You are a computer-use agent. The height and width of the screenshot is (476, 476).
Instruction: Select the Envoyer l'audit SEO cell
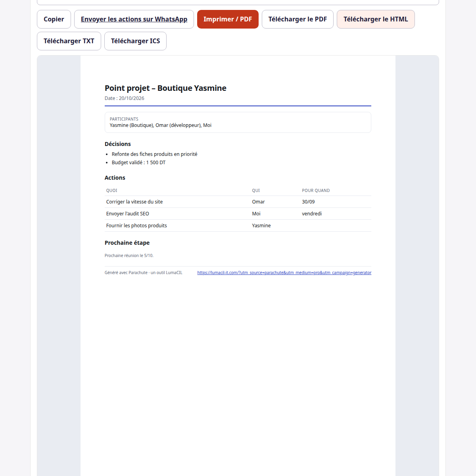(x=128, y=214)
